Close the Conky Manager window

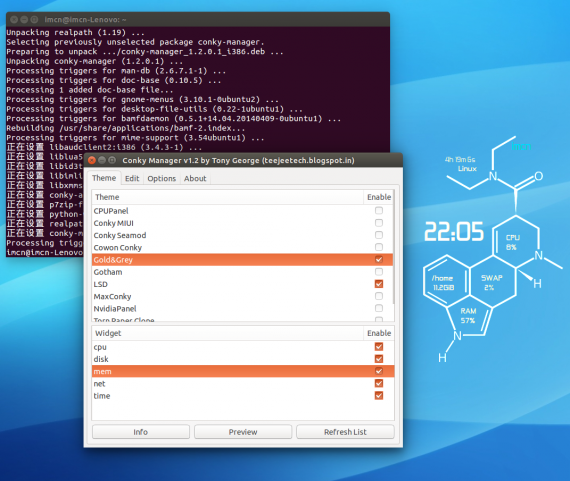tap(92, 160)
